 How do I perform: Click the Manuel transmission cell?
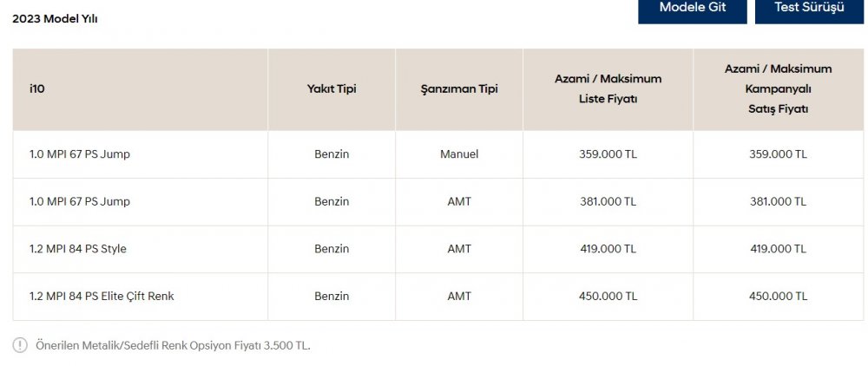pyautogui.click(x=459, y=154)
